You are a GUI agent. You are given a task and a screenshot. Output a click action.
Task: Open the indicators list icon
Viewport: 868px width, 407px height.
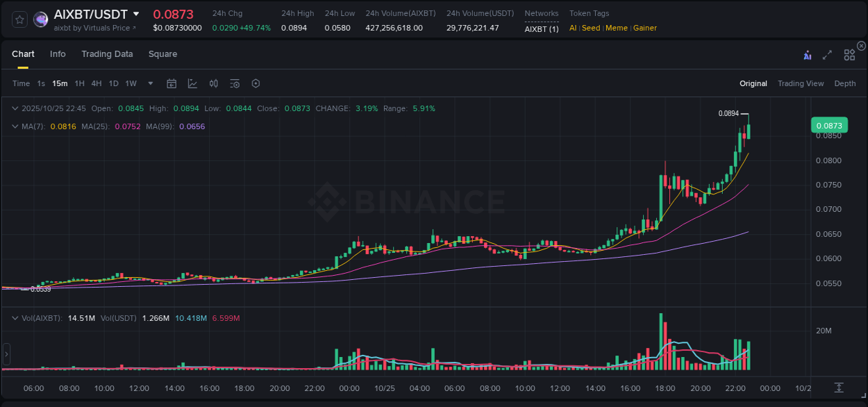(234, 83)
